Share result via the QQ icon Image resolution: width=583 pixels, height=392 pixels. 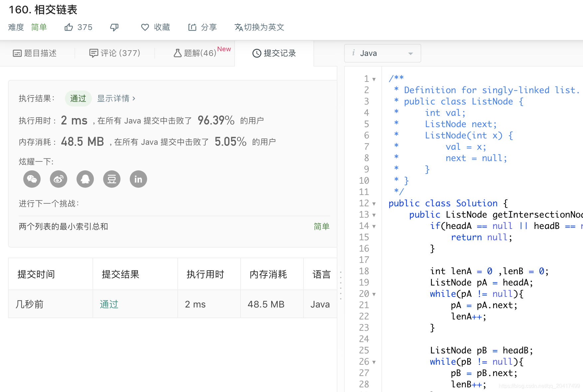click(85, 179)
